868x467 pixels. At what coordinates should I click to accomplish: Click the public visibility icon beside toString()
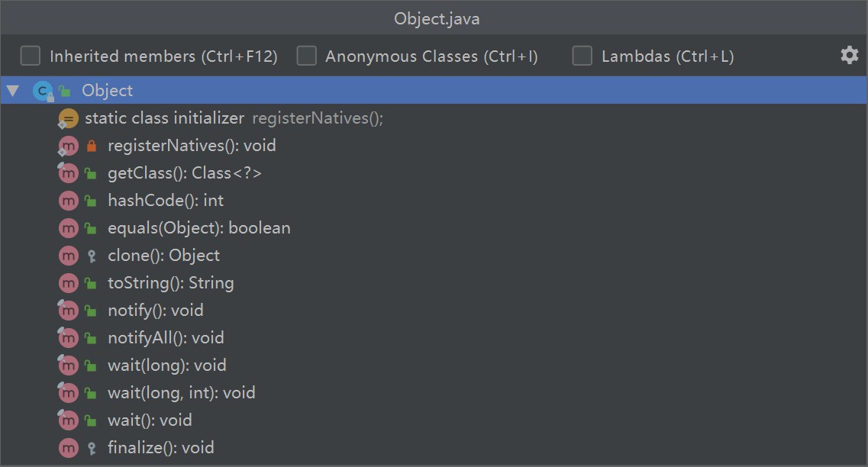(x=90, y=283)
